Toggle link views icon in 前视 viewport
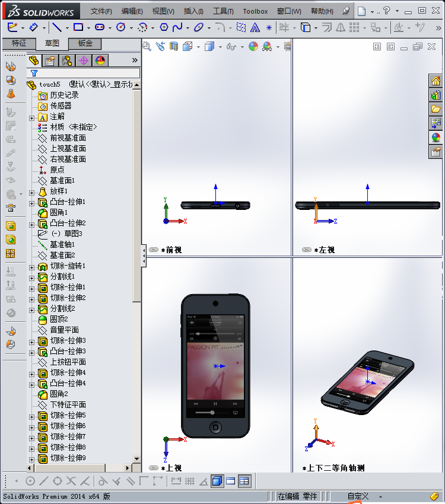 (x=154, y=250)
